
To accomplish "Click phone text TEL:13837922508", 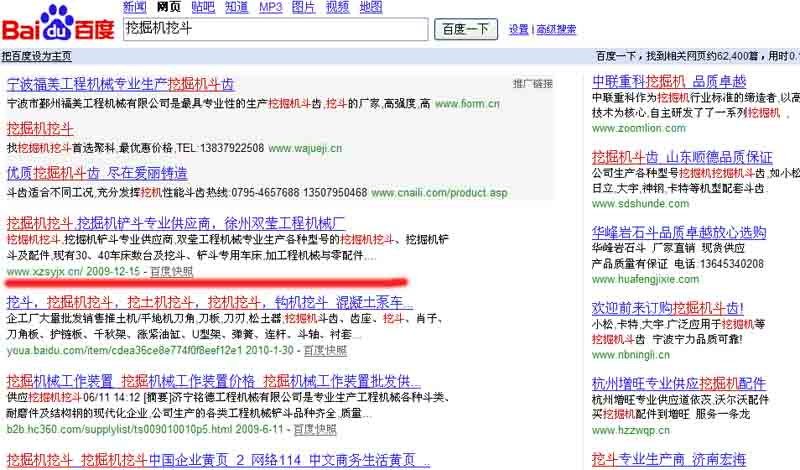I will coord(220,149).
